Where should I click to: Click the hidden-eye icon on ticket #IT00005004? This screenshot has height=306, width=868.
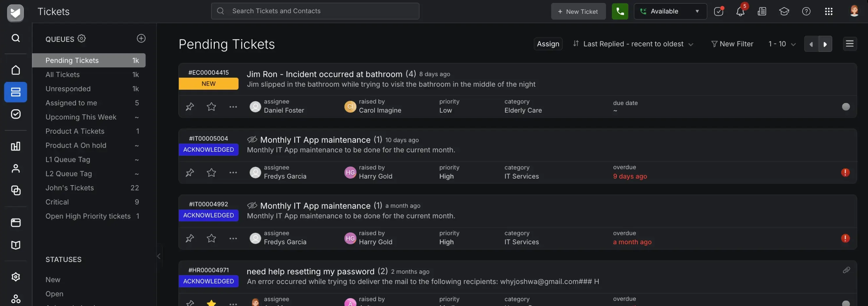(252, 139)
